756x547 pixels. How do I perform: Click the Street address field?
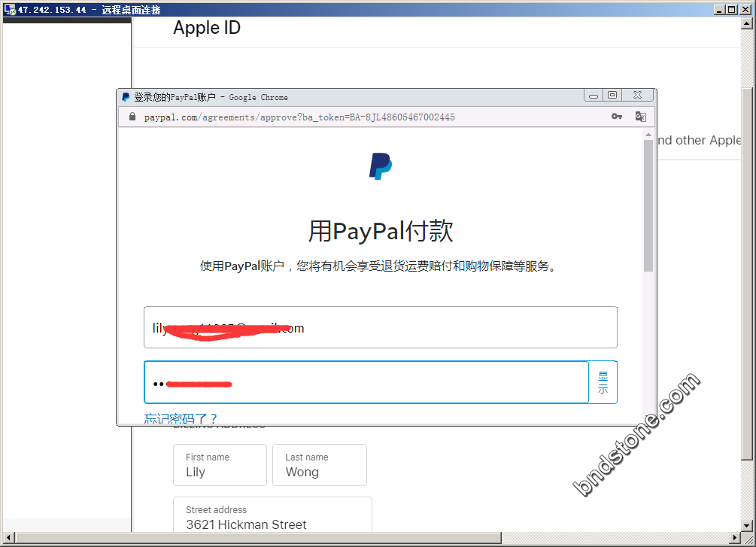(272, 515)
